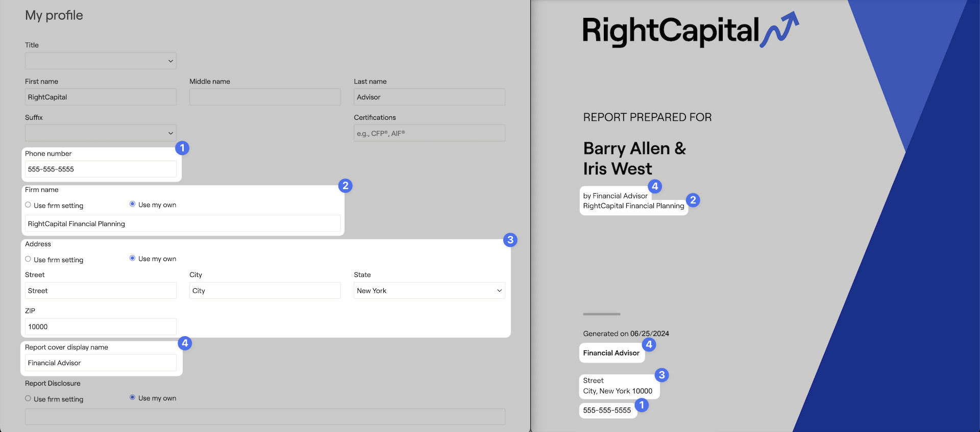Image resolution: width=980 pixels, height=432 pixels.
Task: Click 'by Financial Advisor' on report cover
Action: coord(615,196)
